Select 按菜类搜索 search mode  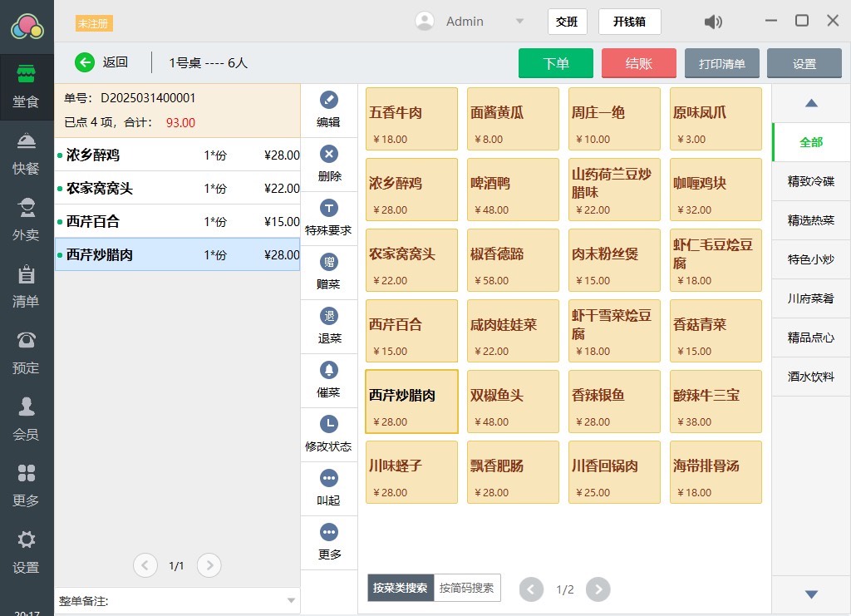400,588
